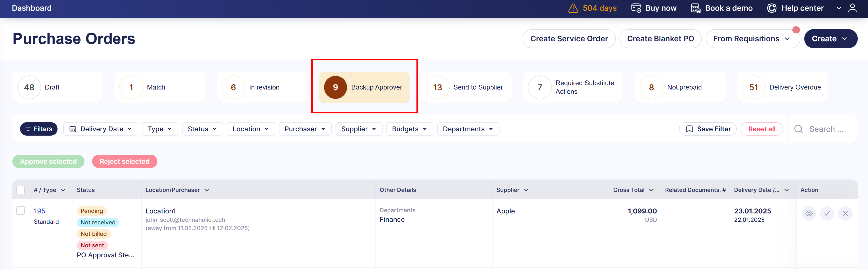This screenshot has width=868, height=270.
Task: Sort by the Delivery Date column header
Action: 761,190
